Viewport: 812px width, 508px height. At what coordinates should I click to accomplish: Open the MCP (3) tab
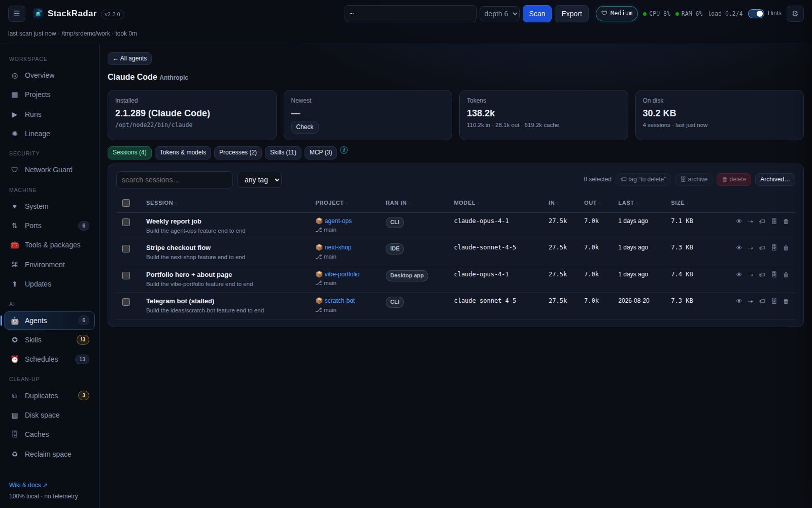click(x=321, y=152)
